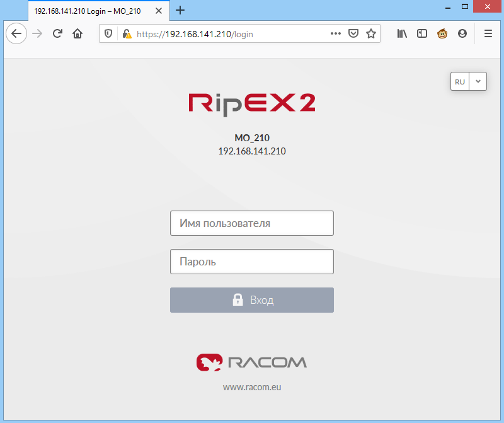View the insecure connection lock warning
The image size is (504, 423).
point(127,34)
